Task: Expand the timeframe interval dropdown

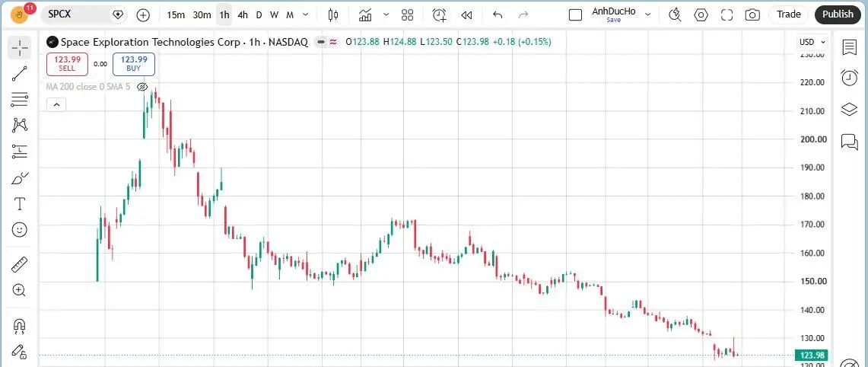Action: click(x=306, y=15)
